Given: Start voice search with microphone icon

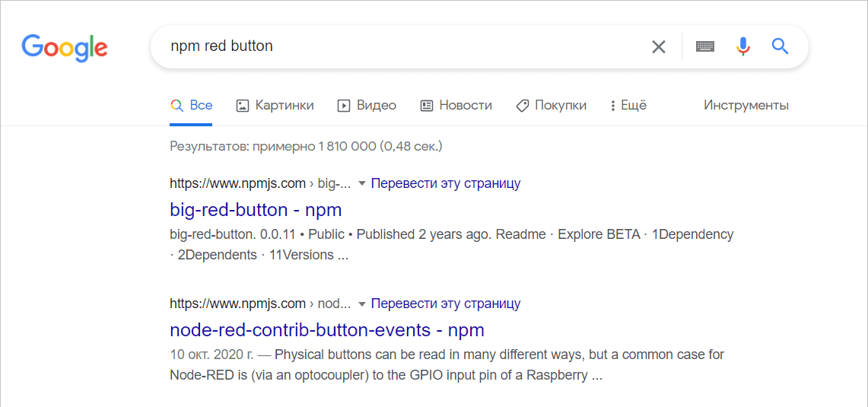Looking at the screenshot, I should (743, 46).
